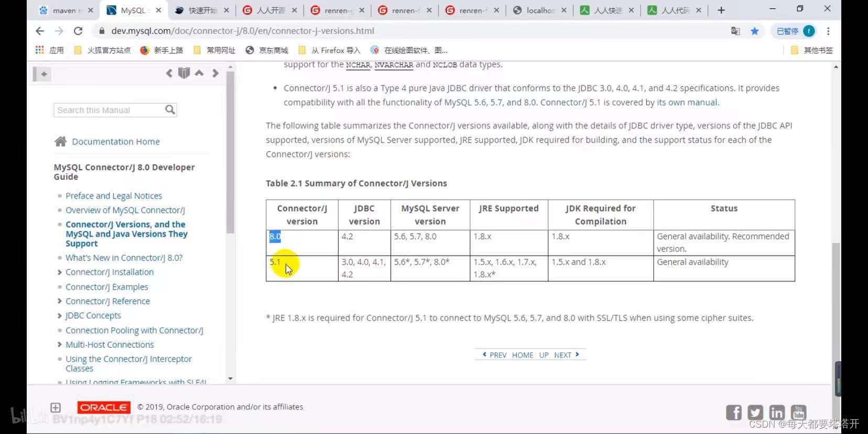This screenshot has width=868, height=434.
Task: Expand Connector/J Reference section
Action: coord(59,301)
